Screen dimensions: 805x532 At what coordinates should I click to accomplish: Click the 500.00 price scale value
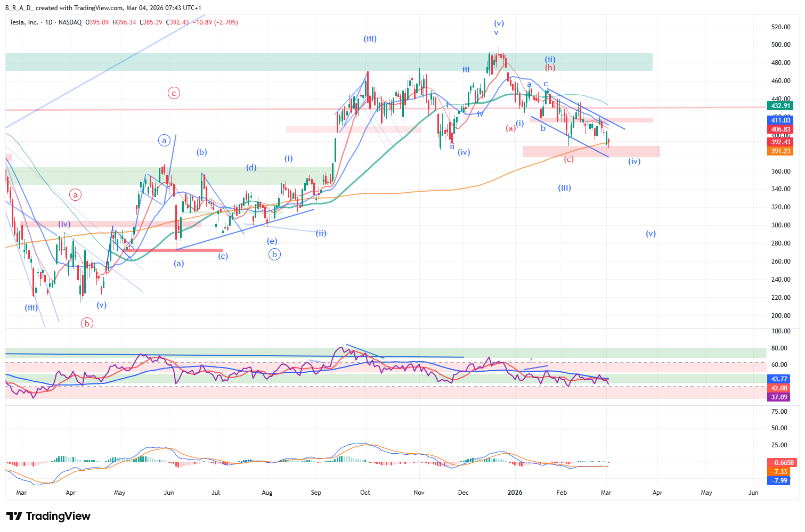(780, 45)
